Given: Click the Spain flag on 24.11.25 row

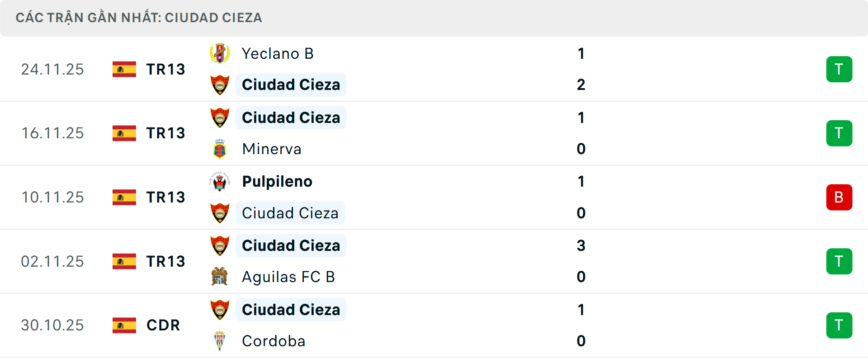Looking at the screenshot, I should click(124, 69).
